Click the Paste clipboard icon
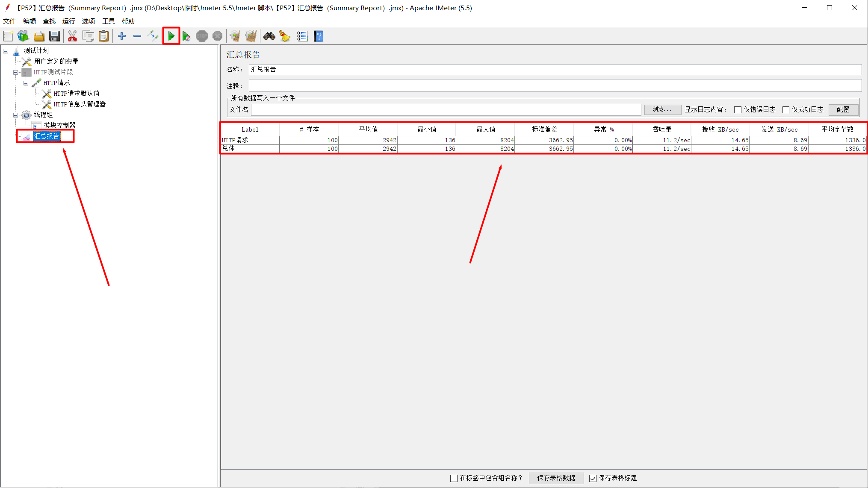868x488 pixels. click(x=103, y=36)
